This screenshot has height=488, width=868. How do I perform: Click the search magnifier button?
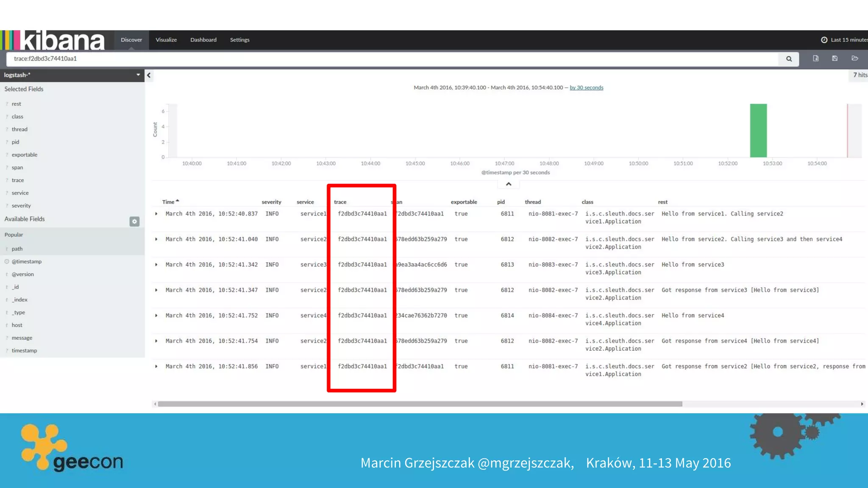(x=789, y=59)
